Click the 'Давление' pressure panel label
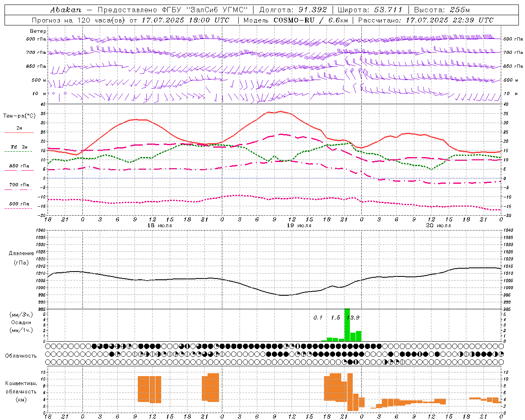525x420 pixels. point(21,253)
